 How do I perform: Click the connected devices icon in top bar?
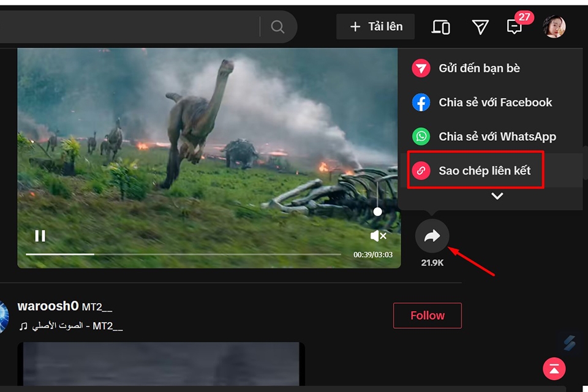(440, 26)
